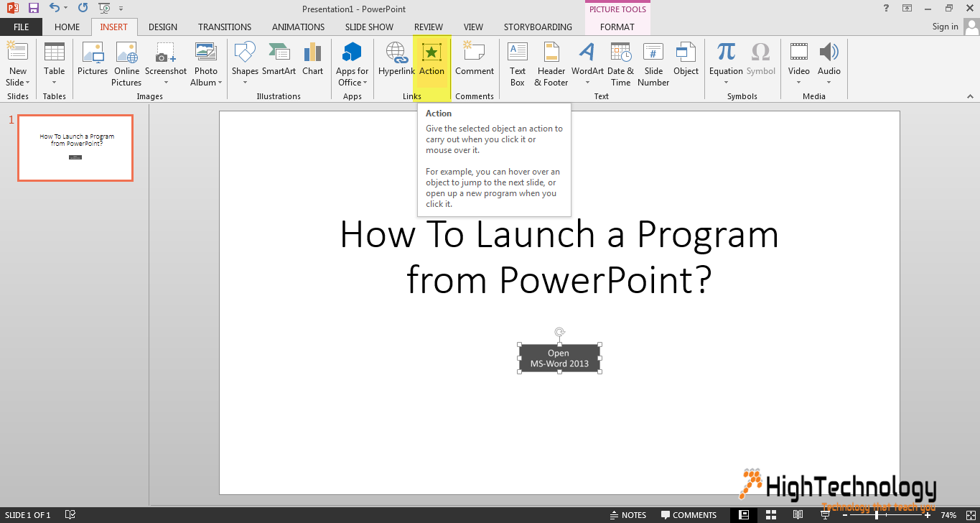Expand the Photo Album dropdown arrow
980x523 pixels.
pyautogui.click(x=220, y=83)
